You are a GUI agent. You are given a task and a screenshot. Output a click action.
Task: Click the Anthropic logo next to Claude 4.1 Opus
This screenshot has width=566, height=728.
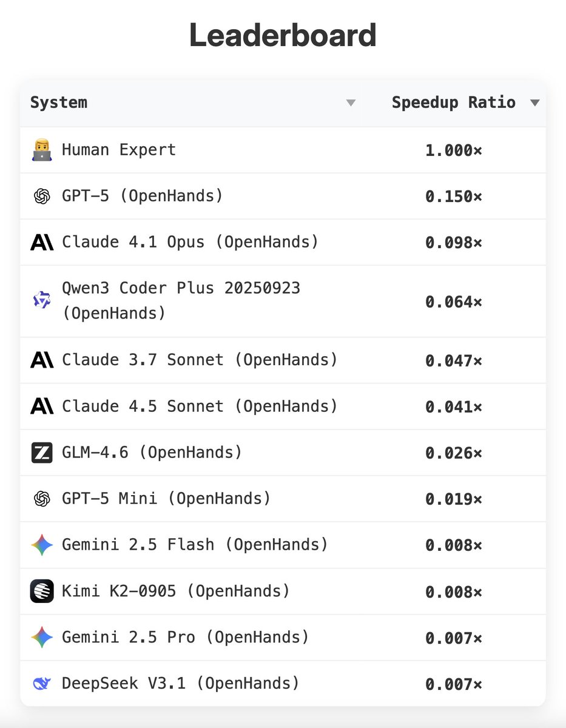coord(42,243)
